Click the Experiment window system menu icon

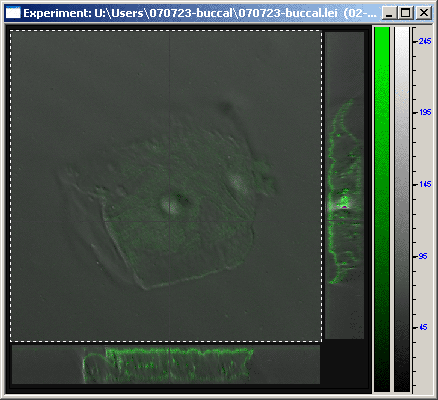13,13
